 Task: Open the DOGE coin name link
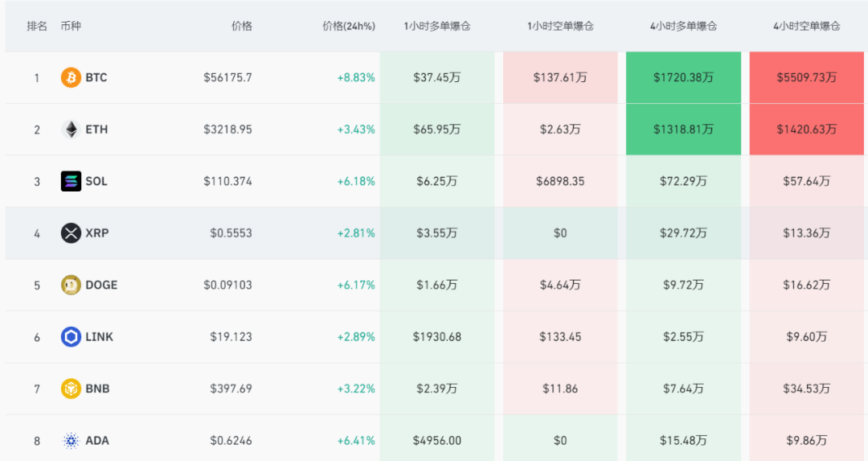[x=101, y=285]
